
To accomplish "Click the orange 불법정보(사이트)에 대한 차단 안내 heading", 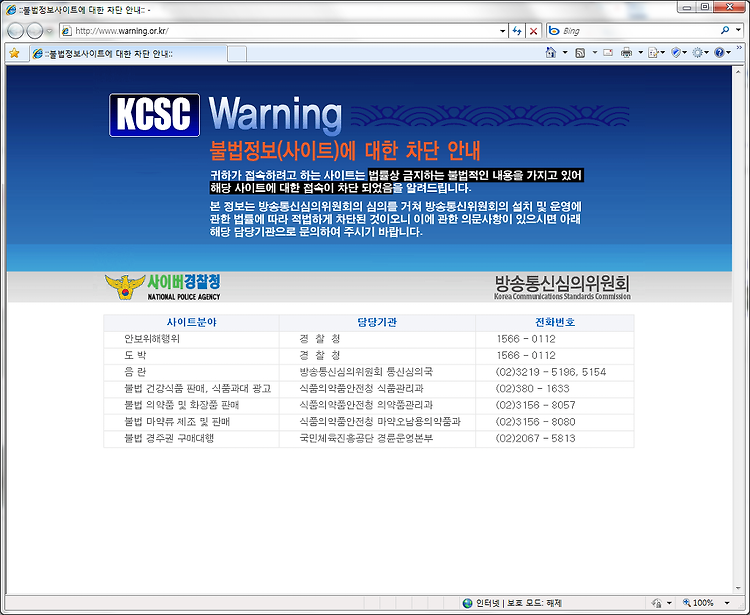I will point(345,151).
